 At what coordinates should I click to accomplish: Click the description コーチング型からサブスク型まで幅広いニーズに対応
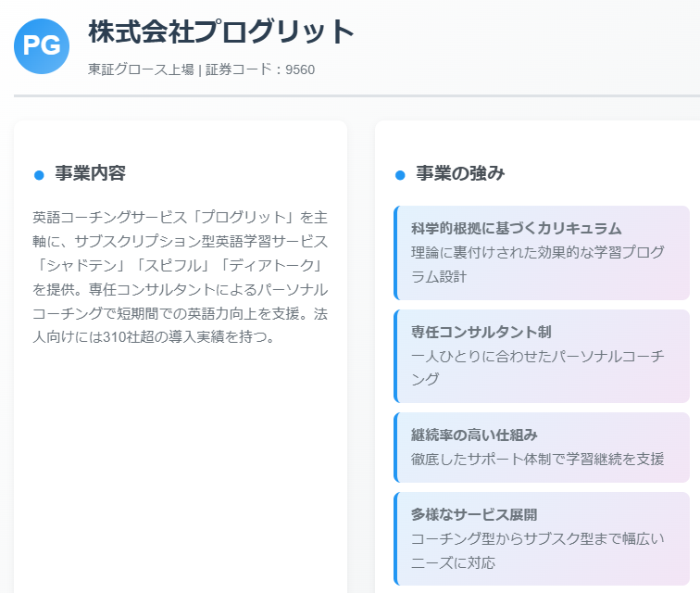(x=537, y=550)
